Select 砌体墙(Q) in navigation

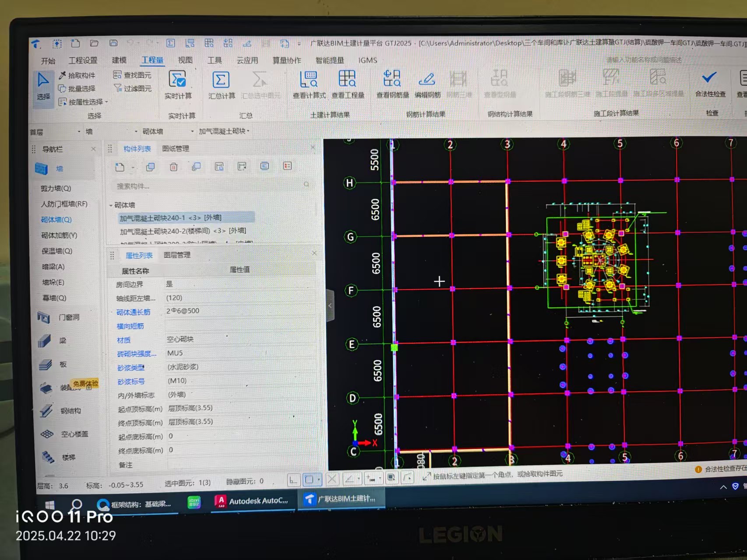click(x=56, y=220)
